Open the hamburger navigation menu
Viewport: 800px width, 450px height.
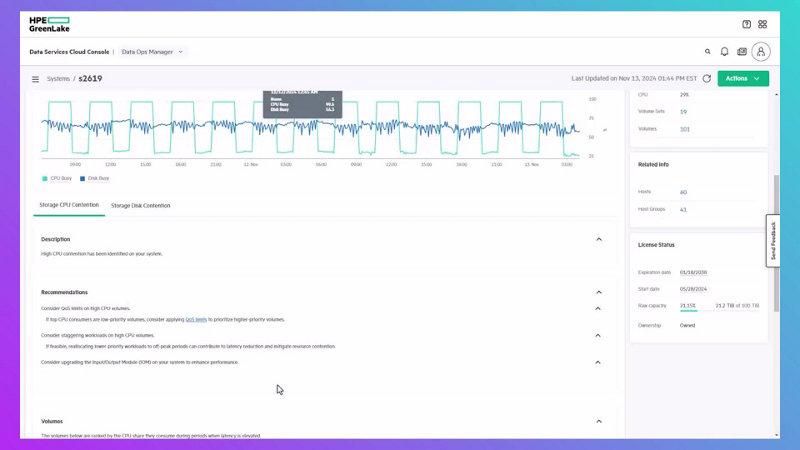(x=35, y=79)
